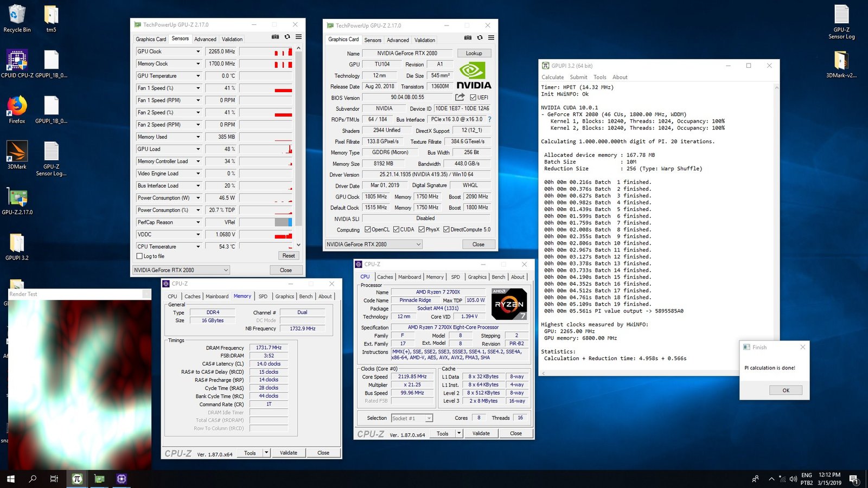Click the bus interface question mark icon
This screenshot has width=868, height=488.
point(489,119)
